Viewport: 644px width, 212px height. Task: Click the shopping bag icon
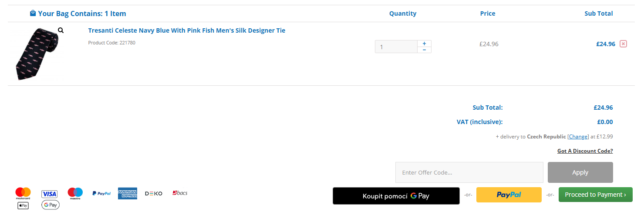click(x=33, y=13)
